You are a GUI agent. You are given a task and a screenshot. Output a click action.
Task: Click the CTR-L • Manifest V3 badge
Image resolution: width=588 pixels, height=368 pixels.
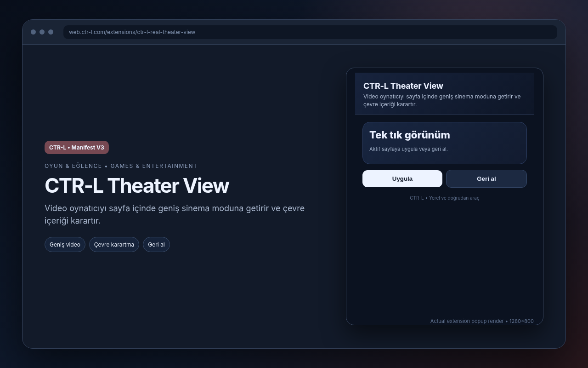[x=77, y=148]
